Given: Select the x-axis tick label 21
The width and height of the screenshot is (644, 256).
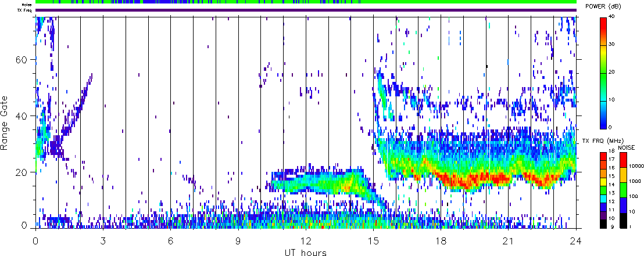Looking at the screenshot, I should pyautogui.click(x=508, y=241).
